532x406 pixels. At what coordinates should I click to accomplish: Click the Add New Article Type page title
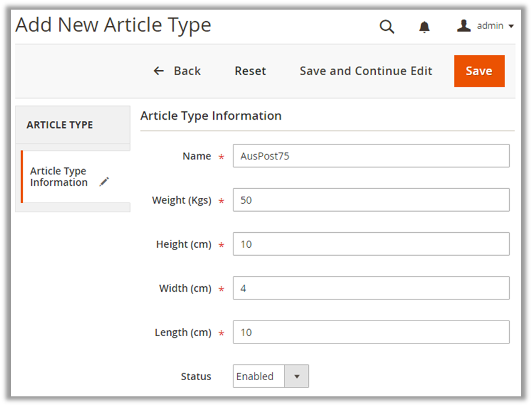(x=113, y=25)
